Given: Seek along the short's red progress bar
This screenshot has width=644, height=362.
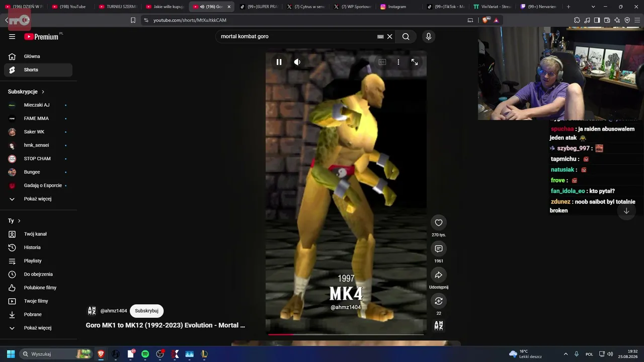Looking at the screenshot, I should pos(346,334).
